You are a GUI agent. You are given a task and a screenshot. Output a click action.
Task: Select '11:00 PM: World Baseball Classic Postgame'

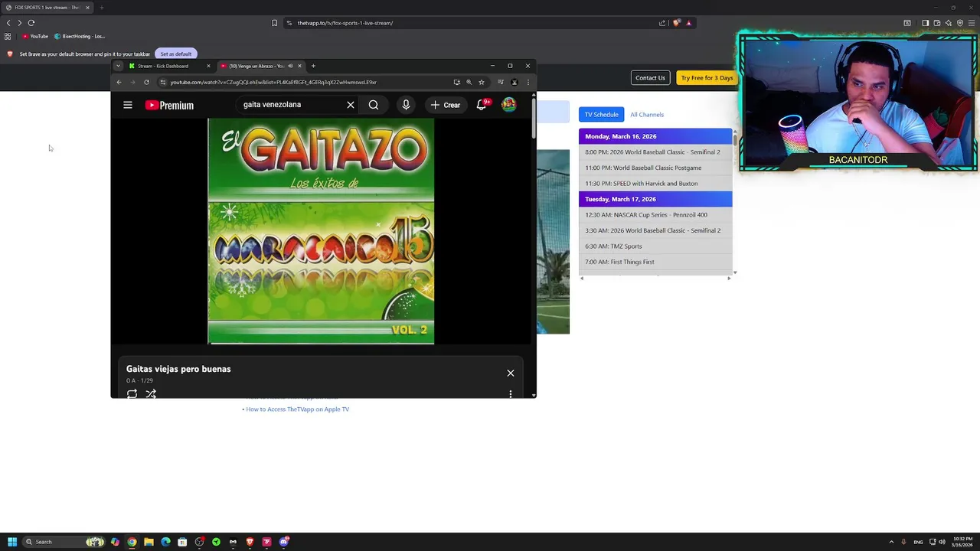point(655,168)
